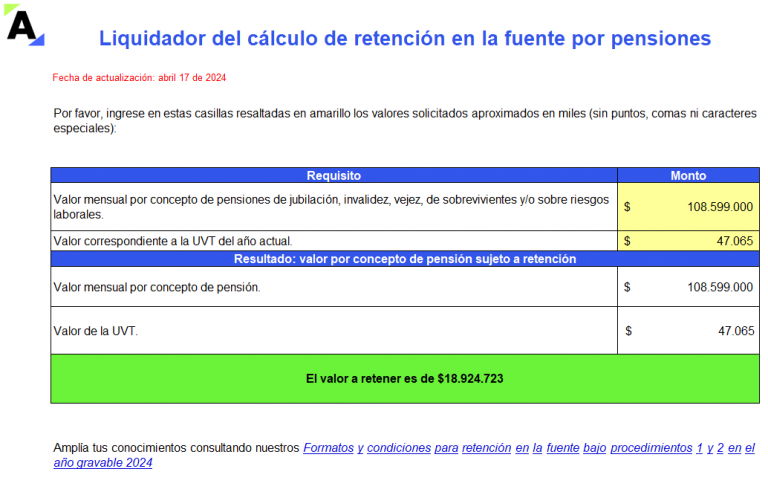Click the Amplía tus conocimientos consultando nuestros text
The image size is (768, 492).
pos(176,448)
